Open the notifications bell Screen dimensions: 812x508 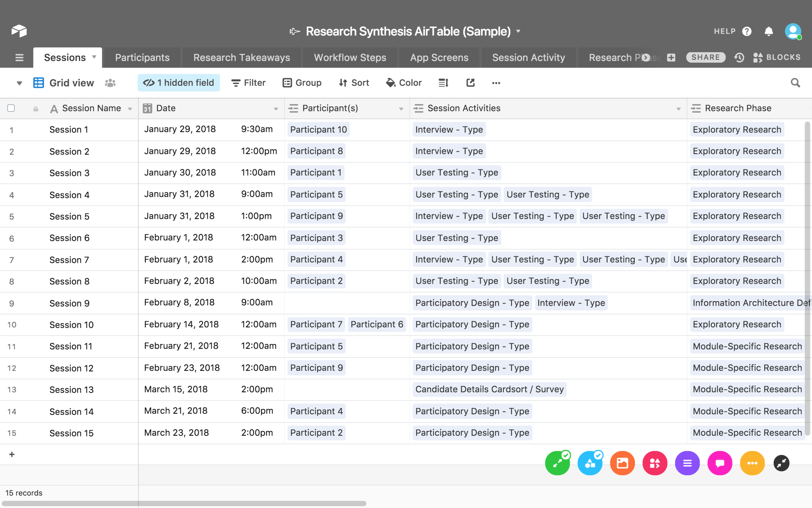769,31
